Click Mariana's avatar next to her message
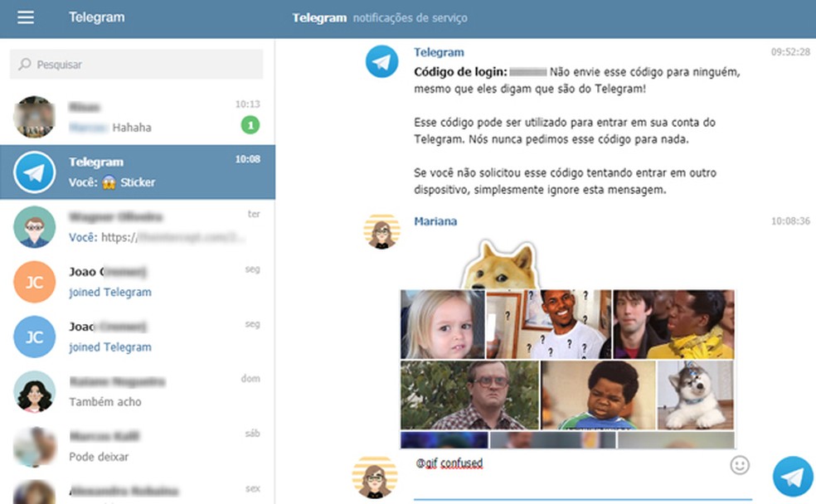The image size is (816, 504). point(381,232)
